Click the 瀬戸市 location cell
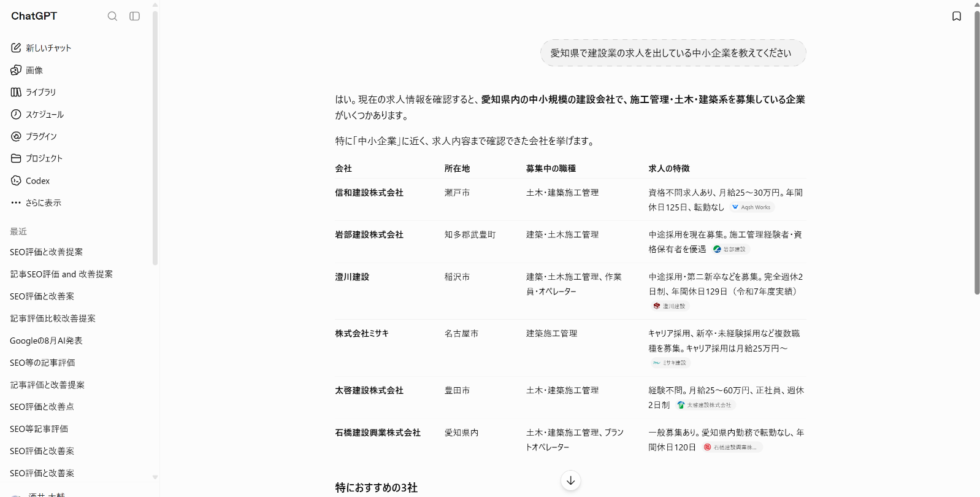Image resolution: width=980 pixels, height=497 pixels. tap(457, 193)
